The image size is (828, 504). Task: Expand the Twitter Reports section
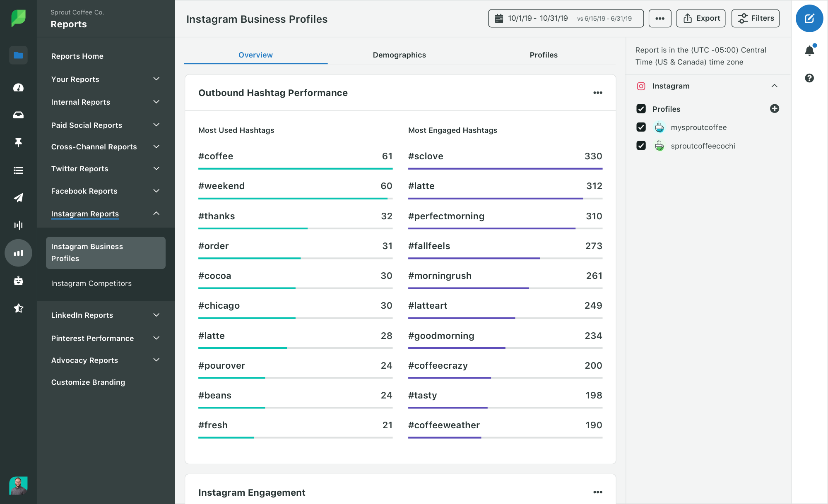pos(156,168)
